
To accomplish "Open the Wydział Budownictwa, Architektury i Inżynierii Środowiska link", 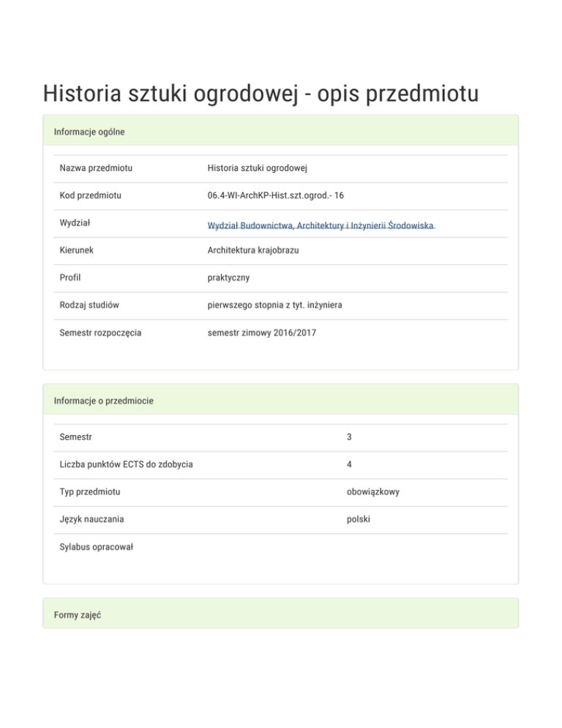I will click(321, 226).
